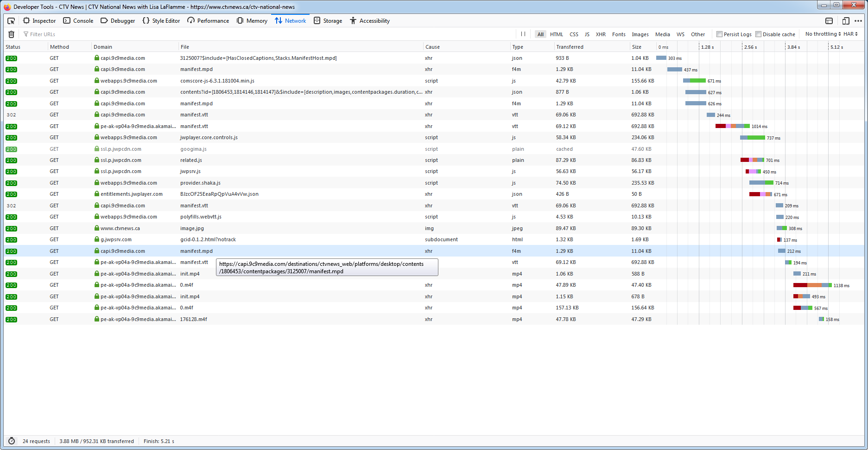Sort by Transferred column header
The height and width of the screenshot is (450, 868).
click(x=592, y=47)
